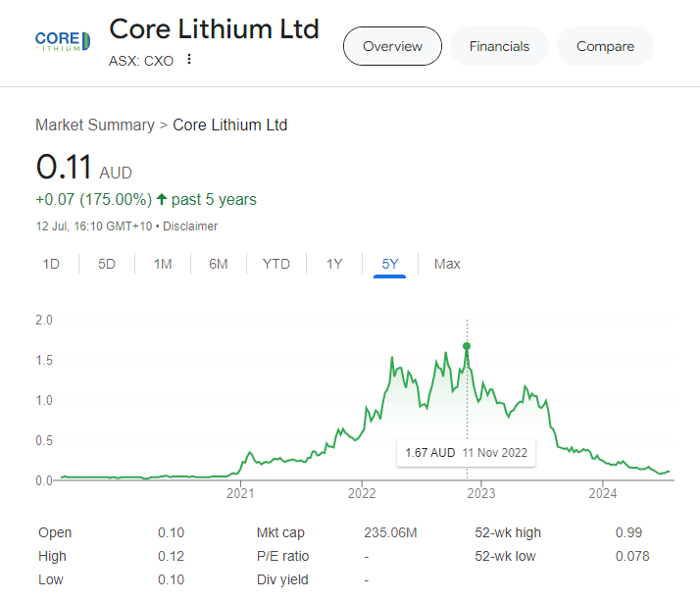This screenshot has width=700, height=601.
Task: Open the Disclaimer link
Action: (x=190, y=226)
